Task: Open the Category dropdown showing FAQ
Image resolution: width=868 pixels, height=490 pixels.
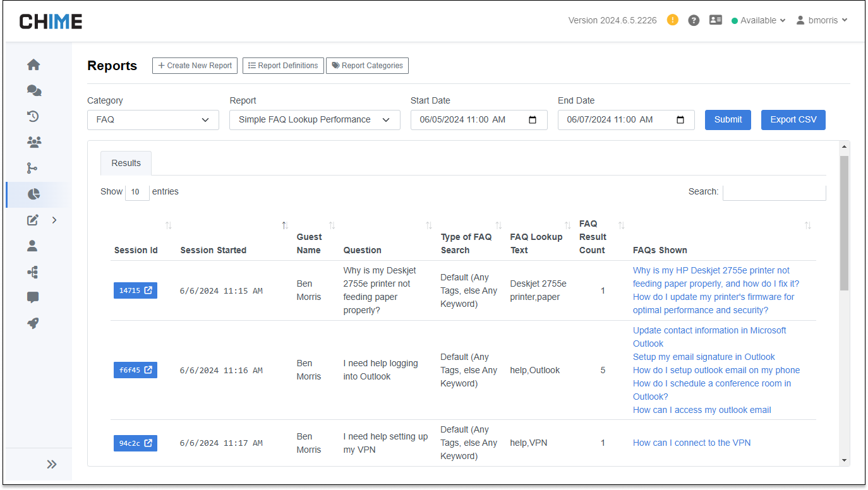Action: [x=153, y=120]
